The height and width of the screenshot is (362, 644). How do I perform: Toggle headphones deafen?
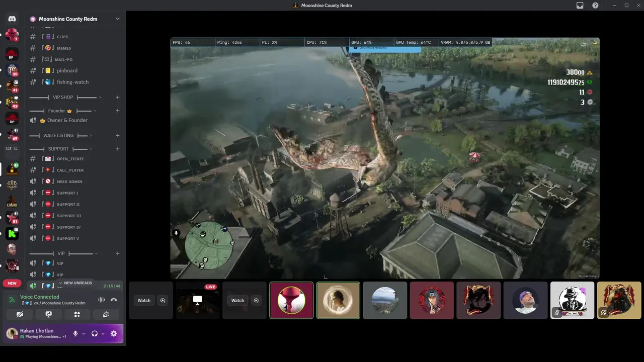click(94, 333)
